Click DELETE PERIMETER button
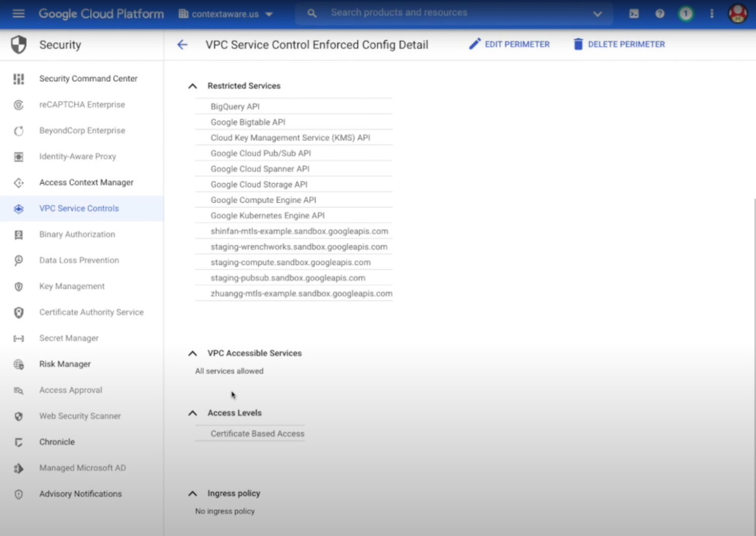 [619, 44]
